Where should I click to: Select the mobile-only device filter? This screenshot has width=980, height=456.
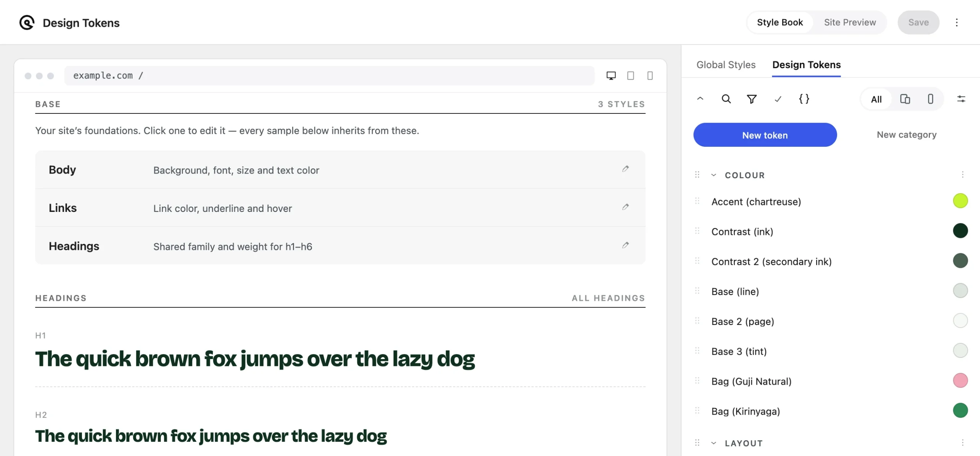[x=930, y=99]
